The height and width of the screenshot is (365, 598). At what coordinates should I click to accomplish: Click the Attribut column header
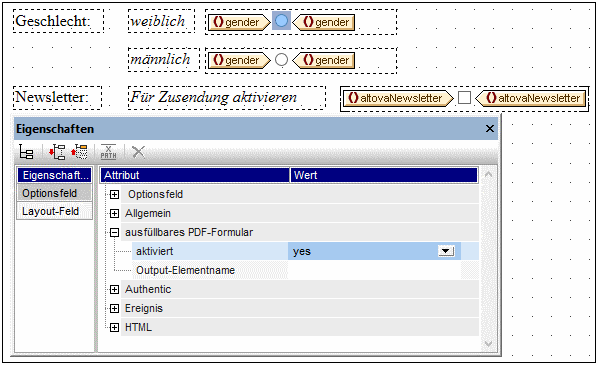pyautogui.click(x=195, y=175)
